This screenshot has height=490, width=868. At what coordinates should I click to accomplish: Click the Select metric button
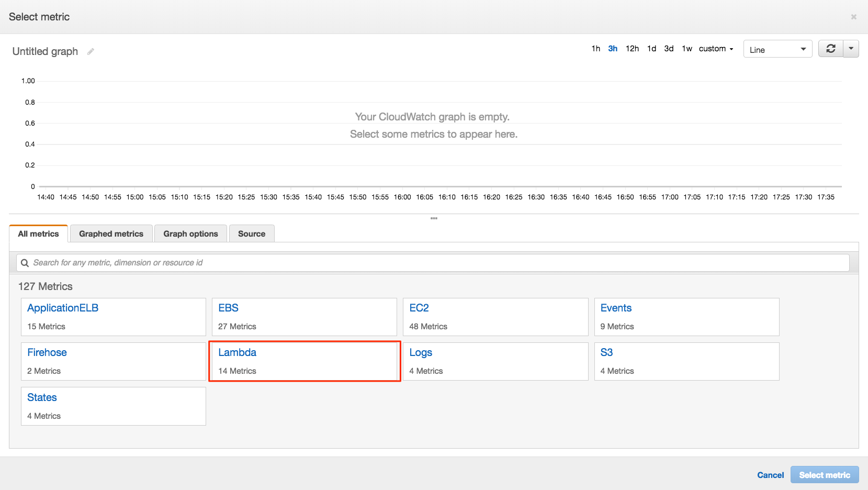tap(825, 475)
